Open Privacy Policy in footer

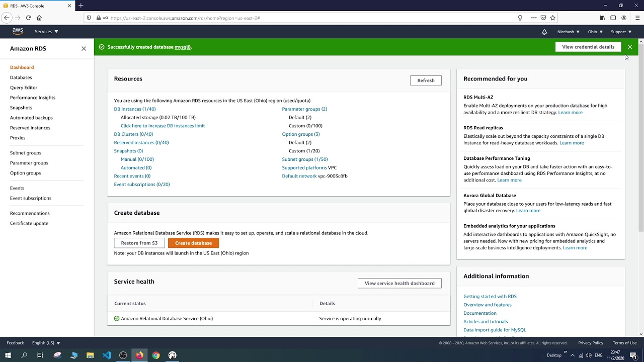pos(591,343)
